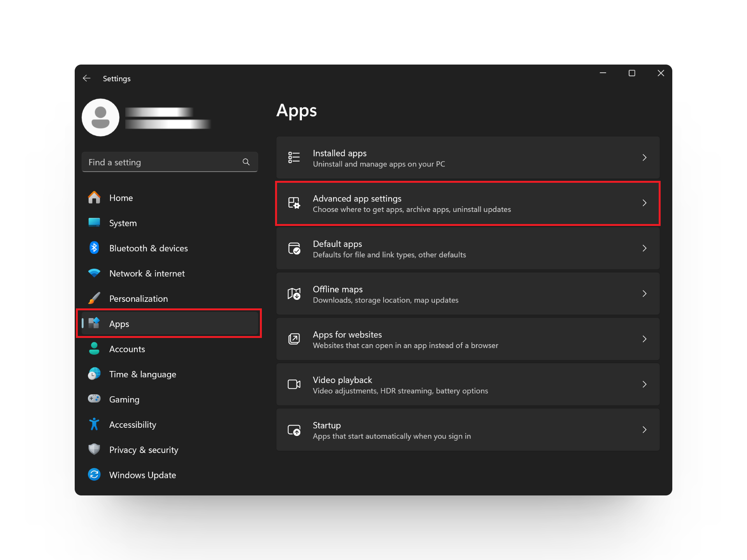Click the user profile avatar
This screenshot has height=560, width=747.
click(100, 117)
